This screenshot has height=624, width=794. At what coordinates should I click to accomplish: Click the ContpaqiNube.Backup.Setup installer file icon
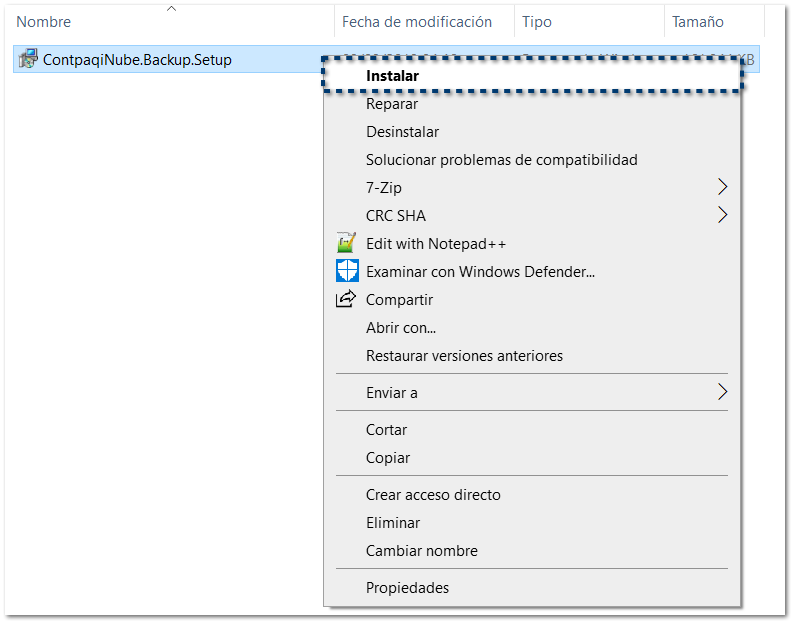pyautogui.click(x=28, y=59)
